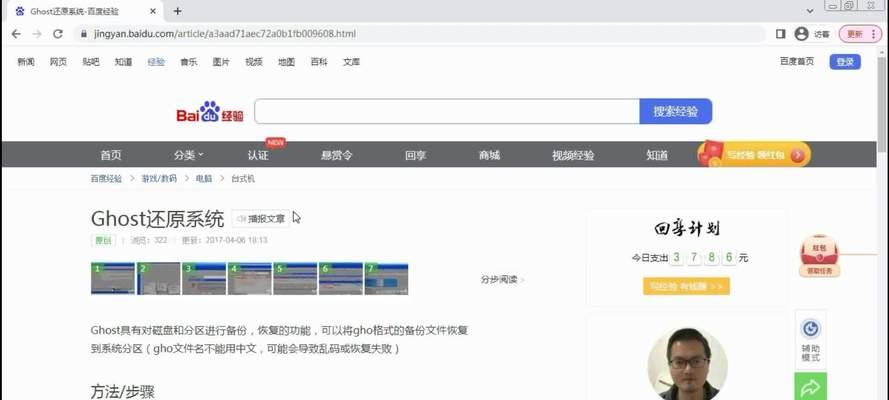Open 视频 in top navigation
Viewport: 889px width, 400px height.
253,62
